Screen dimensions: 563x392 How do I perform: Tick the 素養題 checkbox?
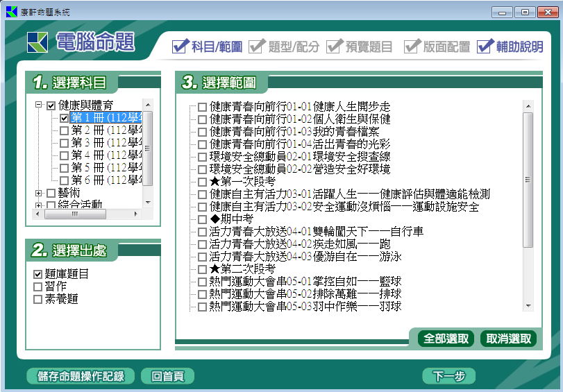coord(38,299)
